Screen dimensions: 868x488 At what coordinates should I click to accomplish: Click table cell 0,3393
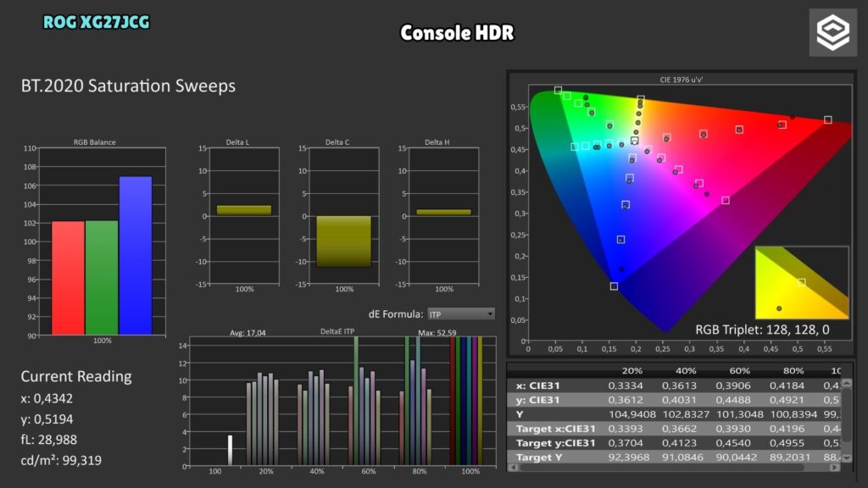626,429
